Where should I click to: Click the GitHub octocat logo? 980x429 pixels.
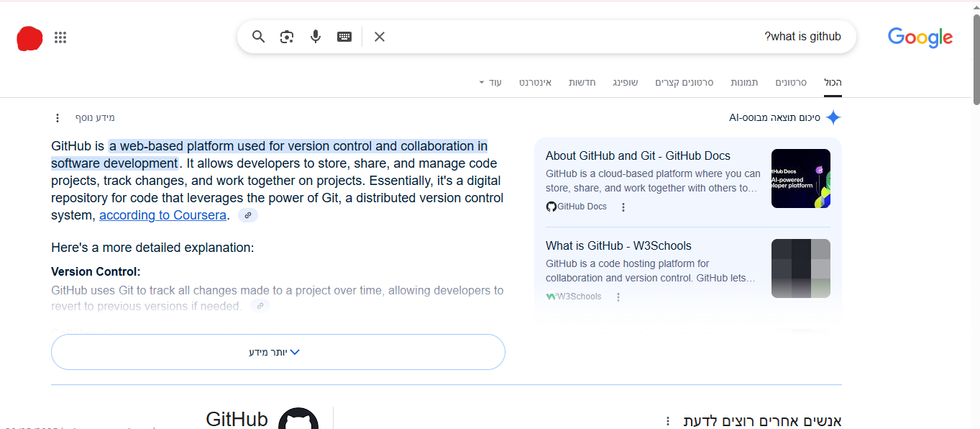click(x=298, y=419)
